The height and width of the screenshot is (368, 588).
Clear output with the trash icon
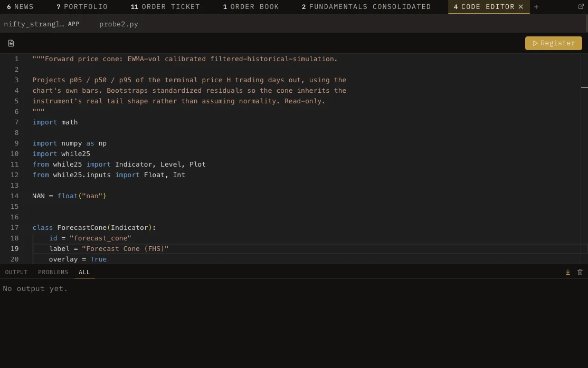pyautogui.click(x=580, y=272)
